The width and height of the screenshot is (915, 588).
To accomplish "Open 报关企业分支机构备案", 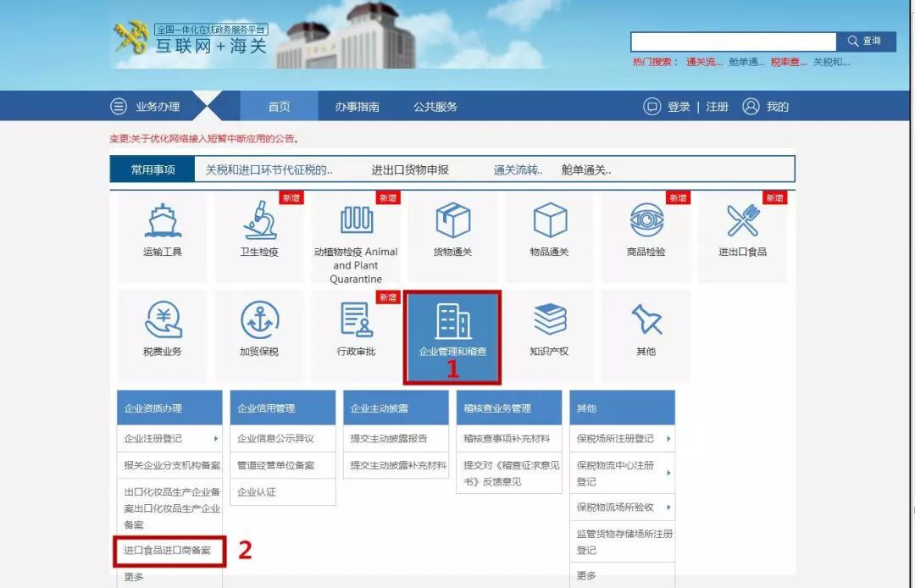I will pos(172,465).
